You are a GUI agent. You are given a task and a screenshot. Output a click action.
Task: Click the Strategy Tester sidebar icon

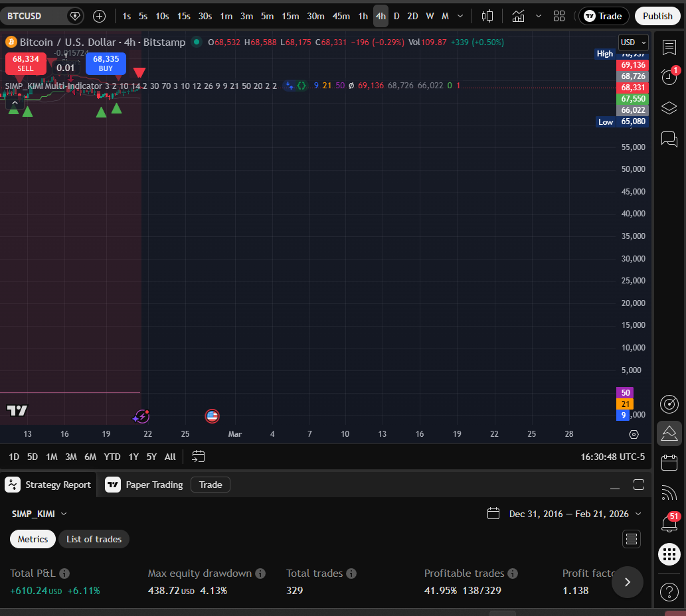669,434
